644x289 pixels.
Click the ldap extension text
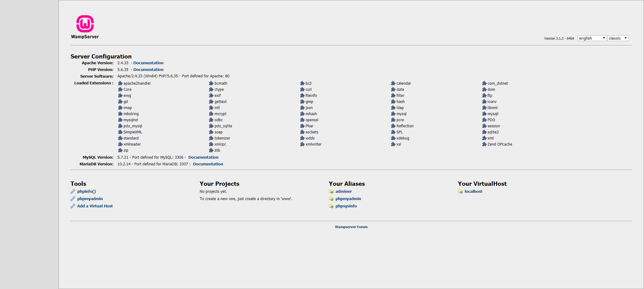[400, 108]
